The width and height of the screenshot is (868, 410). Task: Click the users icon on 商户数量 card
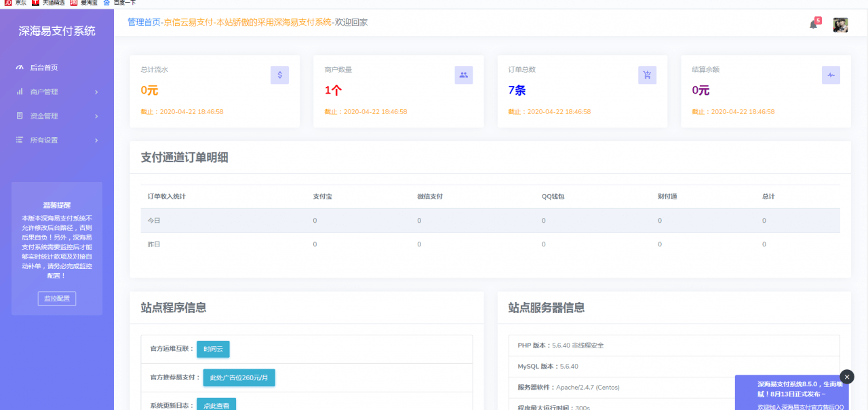(x=464, y=75)
